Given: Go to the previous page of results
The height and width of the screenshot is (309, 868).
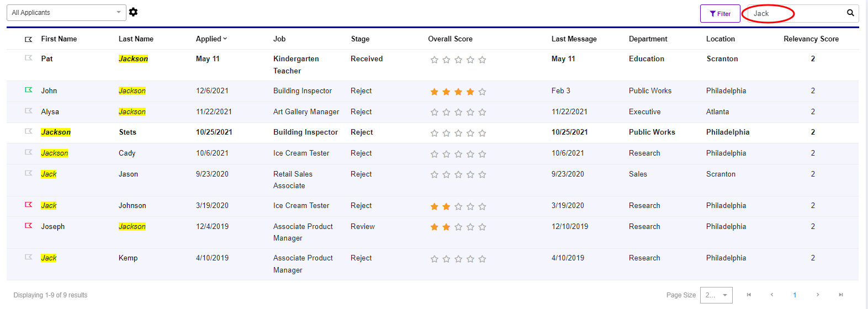Looking at the screenshot, I should tap(772, 295).
